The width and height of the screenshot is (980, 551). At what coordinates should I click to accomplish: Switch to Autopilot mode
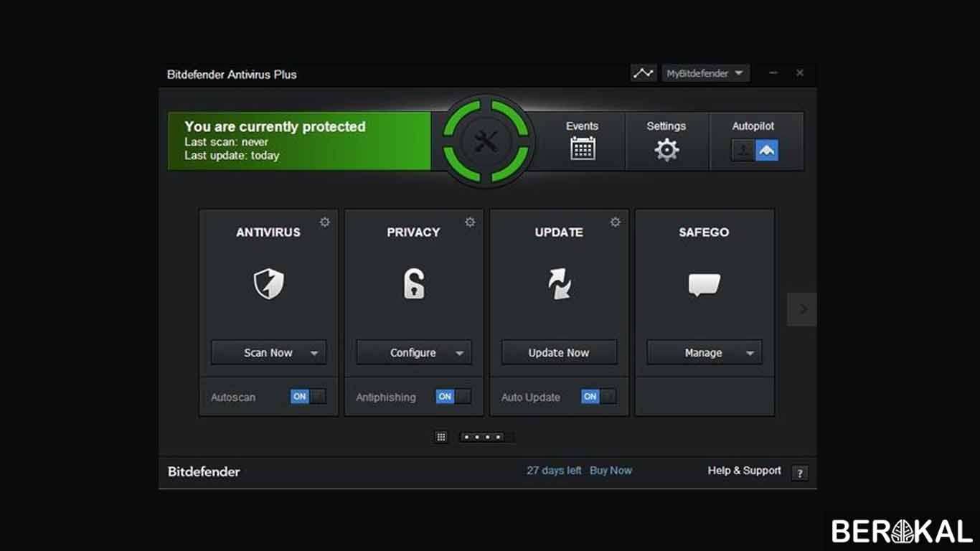pos(767,150)
